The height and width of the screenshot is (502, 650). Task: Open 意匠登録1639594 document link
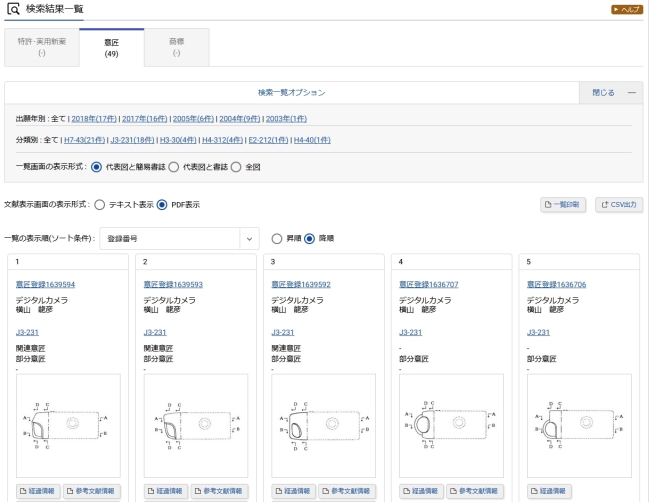45,284
